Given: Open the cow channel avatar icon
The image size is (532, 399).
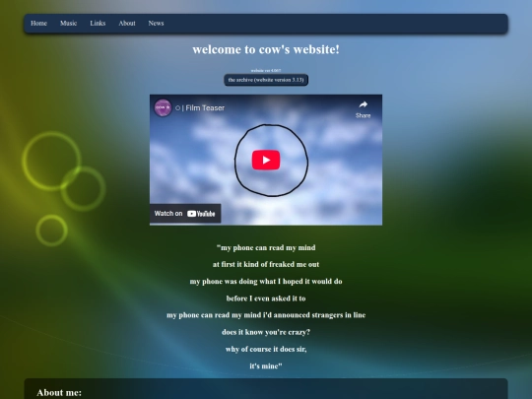Looking at the screenshot, I should [163, 107].
